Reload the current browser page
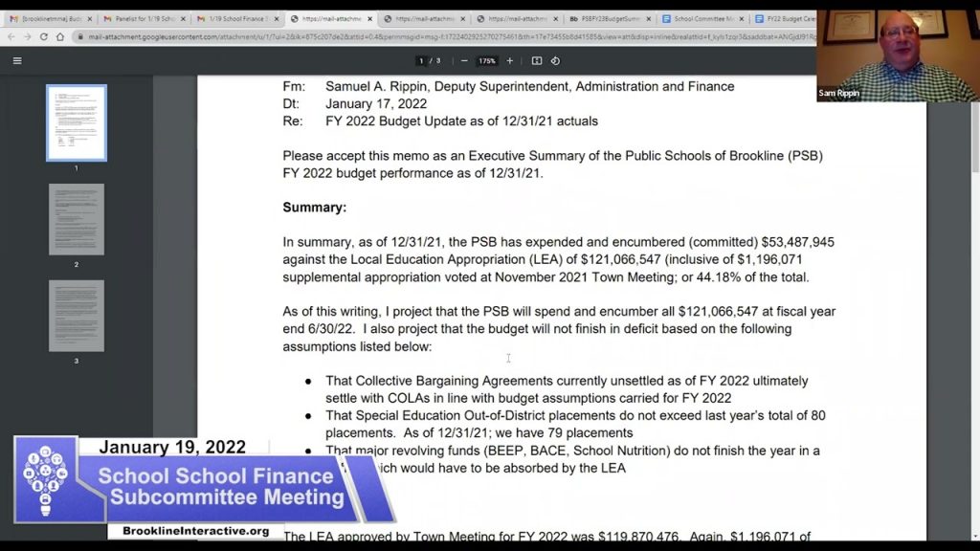The width and height of the screenshot is (980, 551). pyautogui.click(x=44, y=37)
